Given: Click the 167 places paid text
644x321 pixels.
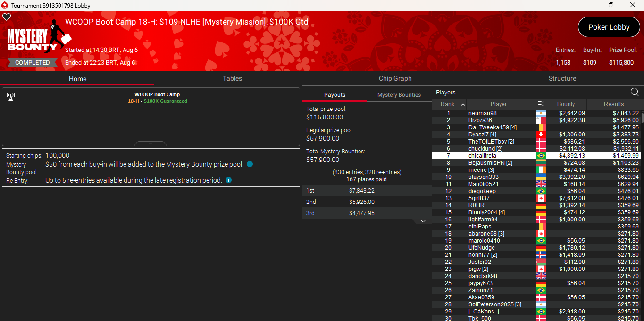Looking at the screenshot, I should 367,179.
